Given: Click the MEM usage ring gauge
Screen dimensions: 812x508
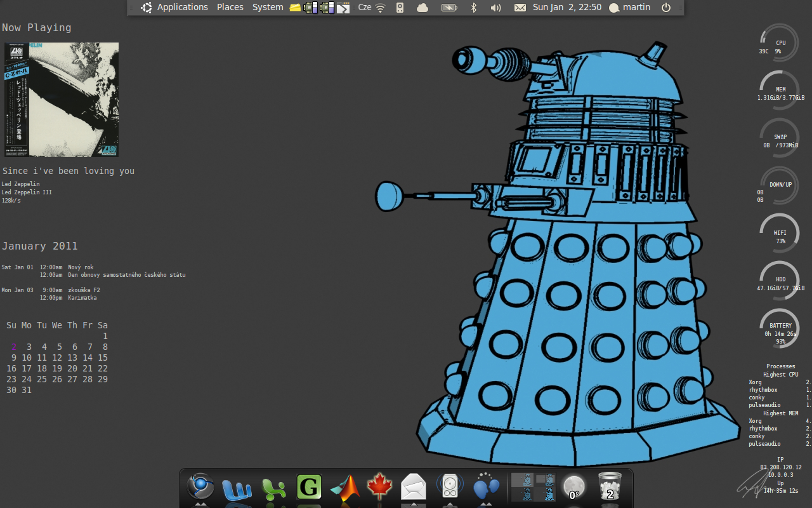Looking at the screenshot, I should (x=780, y=90).
